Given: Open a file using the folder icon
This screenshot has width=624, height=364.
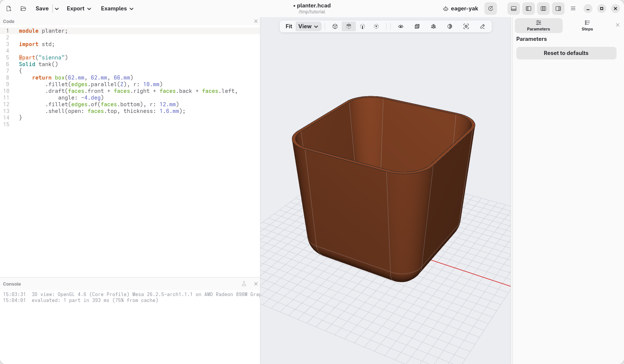Looking at the screenshot, I should (x=23, y=9).
